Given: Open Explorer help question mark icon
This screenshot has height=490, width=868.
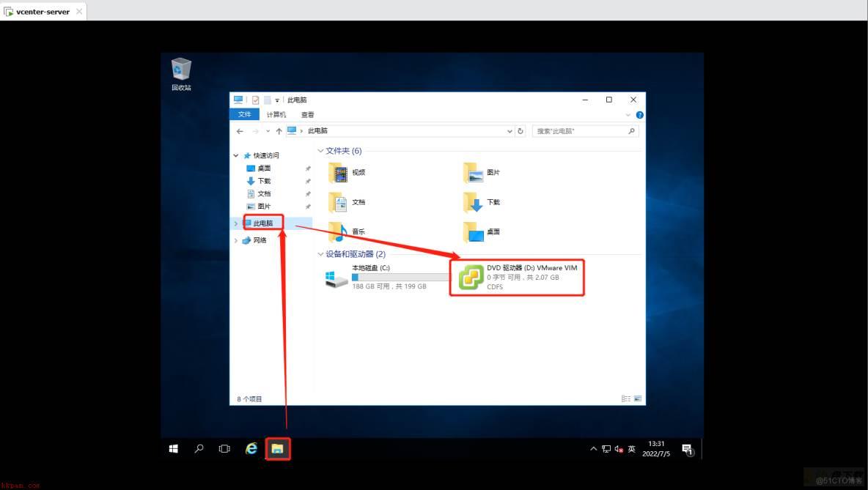Looking at the screenshot, I should click(x=639, y=115).
